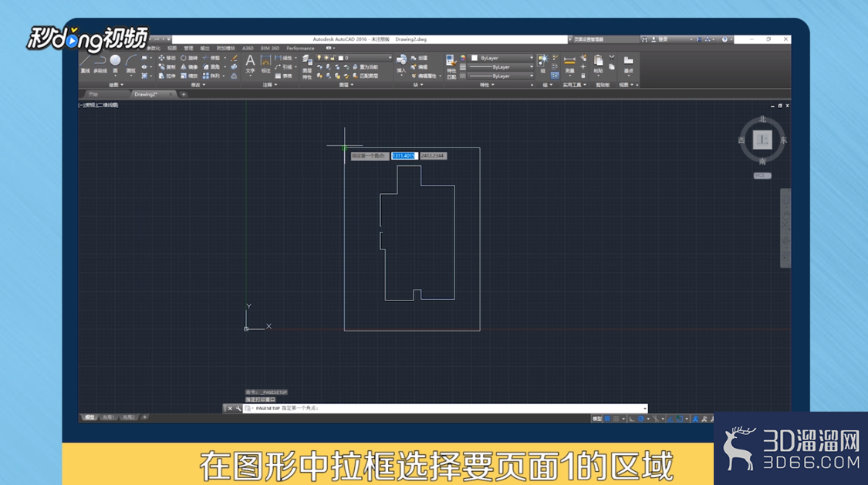Toggle polar tracking in status bar
Viewport: 868px width, 485px height.
pos(641,419)
